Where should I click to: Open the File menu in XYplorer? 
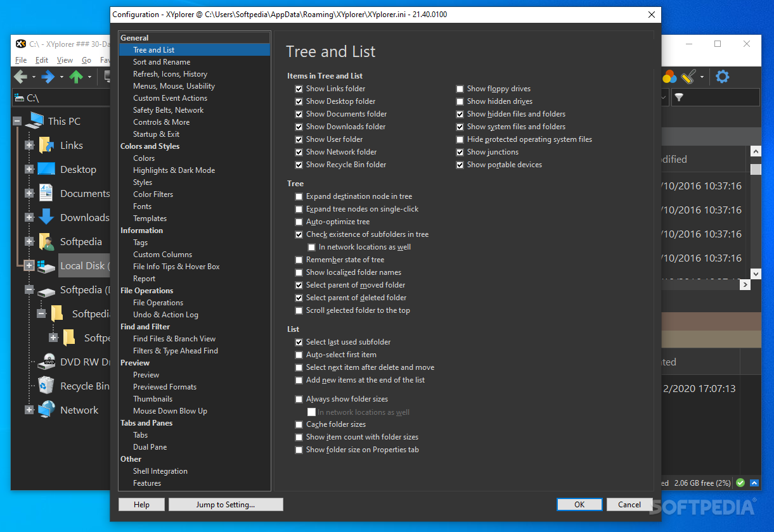tap(21, 60)
